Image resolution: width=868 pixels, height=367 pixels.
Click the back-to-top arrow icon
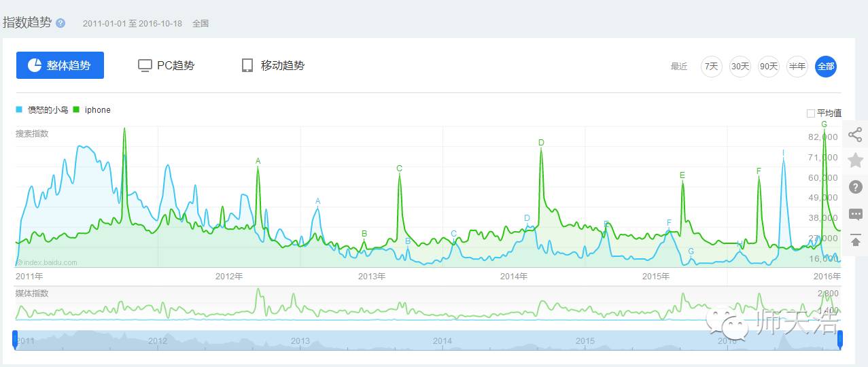click(x=856, y=241)
